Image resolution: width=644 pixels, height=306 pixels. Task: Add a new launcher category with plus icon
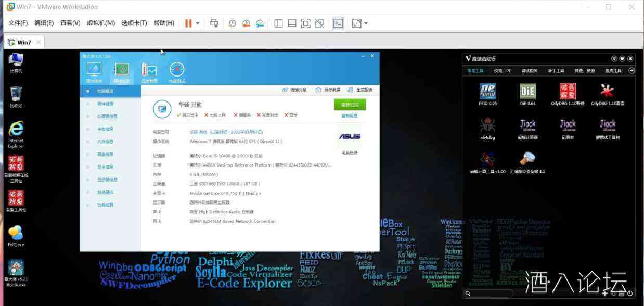[x=632, y=71]
